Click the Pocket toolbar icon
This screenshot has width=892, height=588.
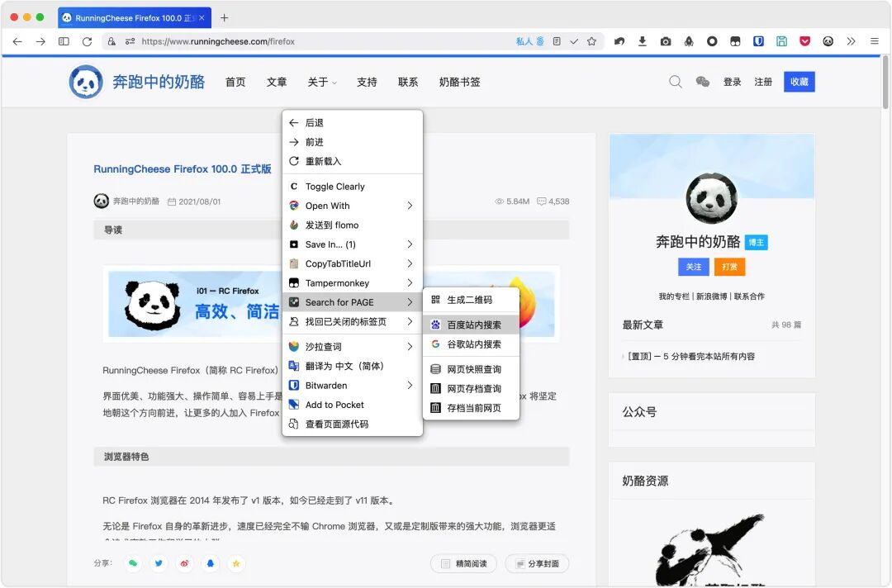tap(805, 41)
